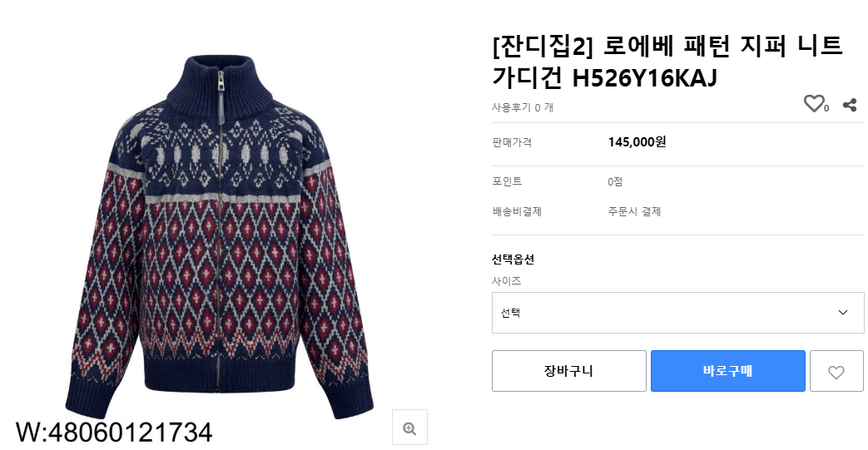Click the 사용후기 0 개 review link
This screenshot has width=868, height=450.
point(523,107)
